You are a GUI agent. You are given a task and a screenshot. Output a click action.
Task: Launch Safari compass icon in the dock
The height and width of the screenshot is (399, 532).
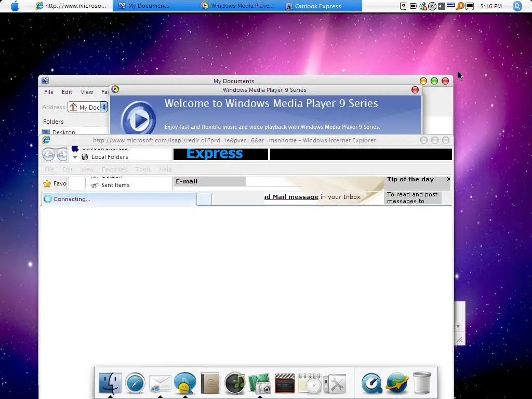click(x=135, y=383)
